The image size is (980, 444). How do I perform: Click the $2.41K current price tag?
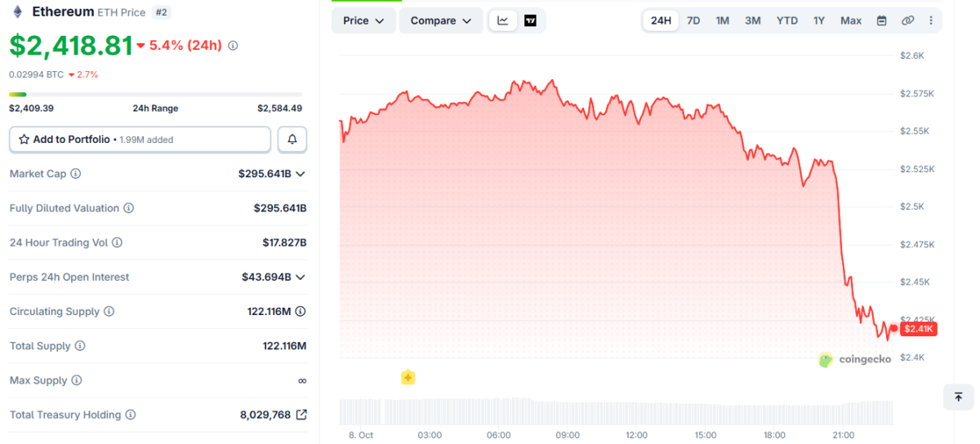tap(919, 329)
